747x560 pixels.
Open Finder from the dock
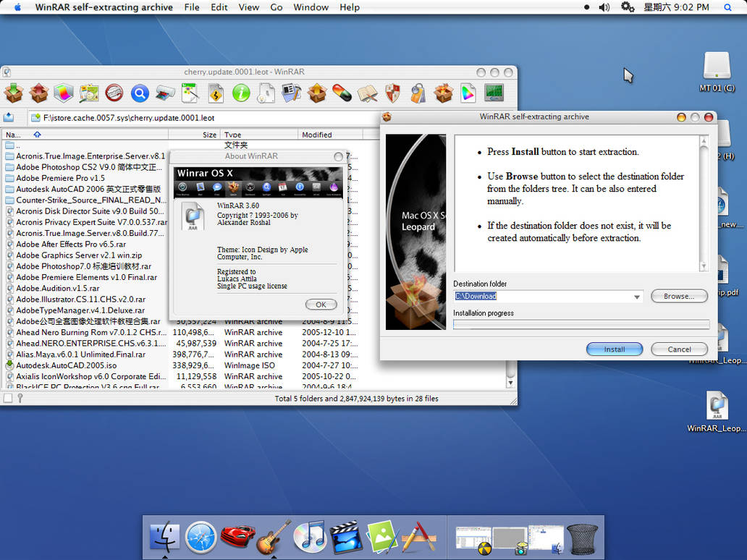(x=165, y=537)
